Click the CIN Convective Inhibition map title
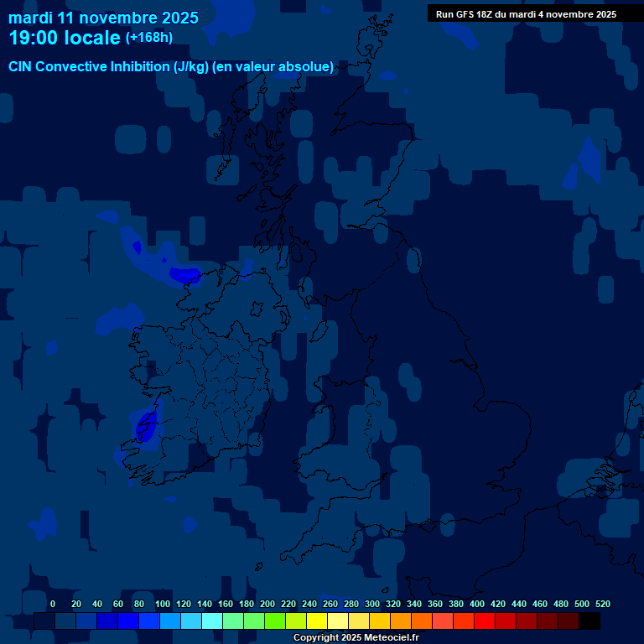This screenshot has width=644, height=644. [x=171, y=67]
